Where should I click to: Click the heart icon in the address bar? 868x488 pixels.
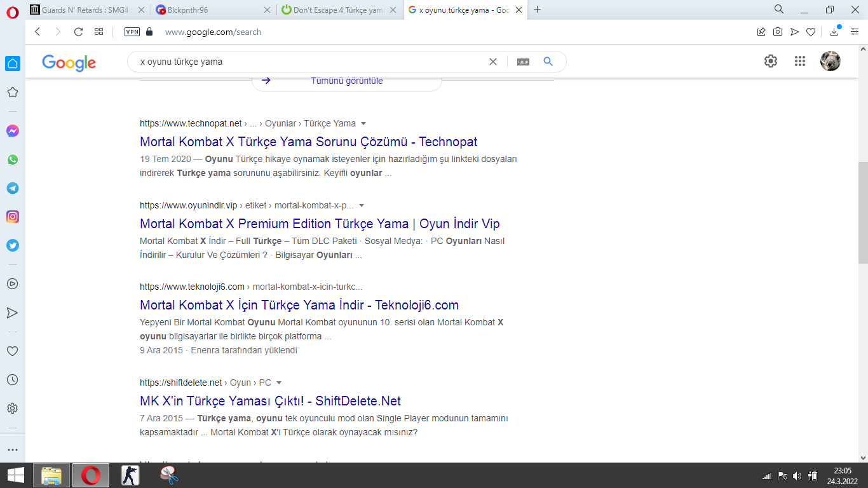click(811, 32)
